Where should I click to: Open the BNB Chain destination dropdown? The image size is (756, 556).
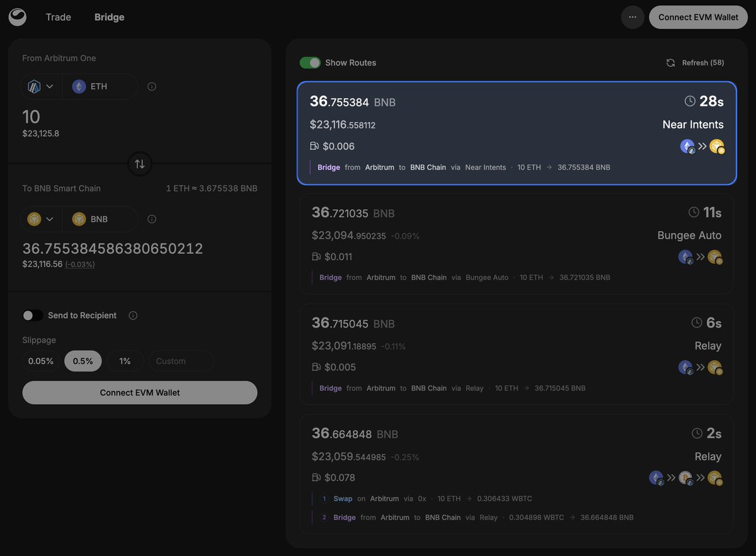(41, 219)
